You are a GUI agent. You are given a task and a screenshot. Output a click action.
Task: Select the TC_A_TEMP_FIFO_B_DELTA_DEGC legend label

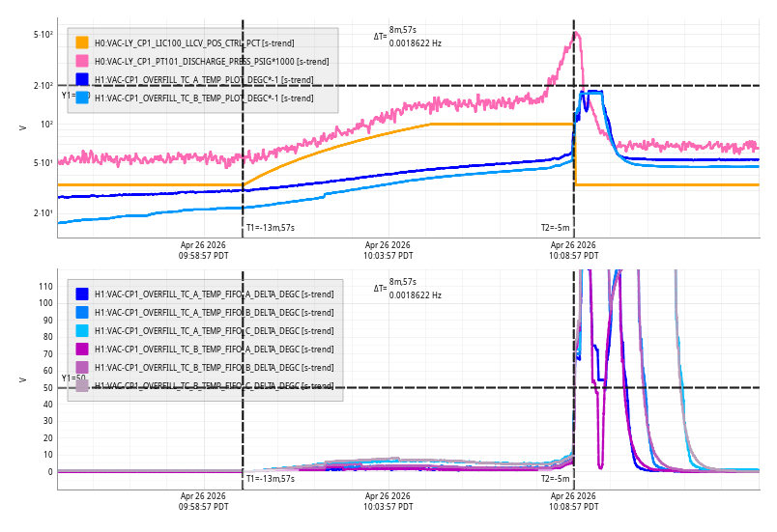215,313
